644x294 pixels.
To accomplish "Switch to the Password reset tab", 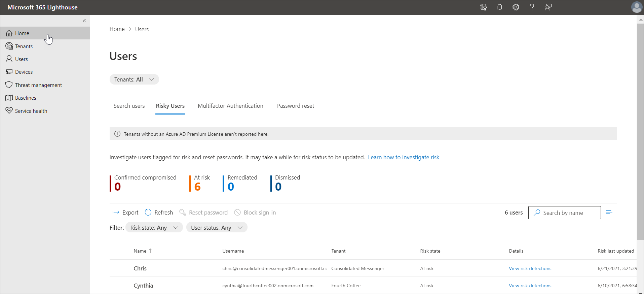I will pos(296,106).
